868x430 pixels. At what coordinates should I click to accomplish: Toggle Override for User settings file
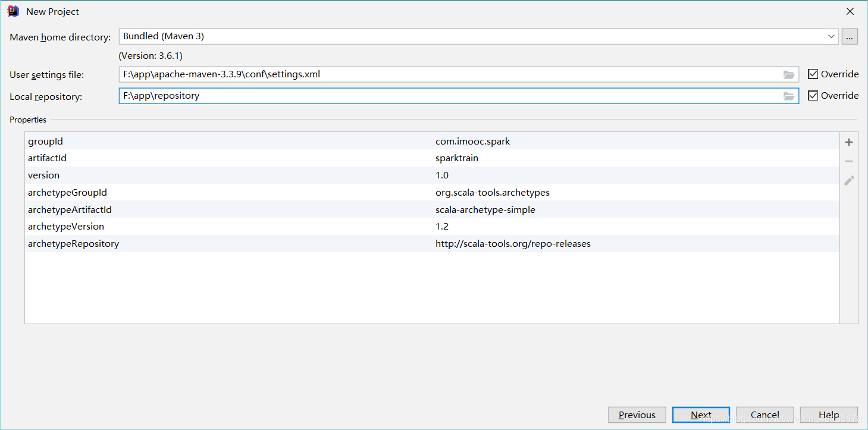[833, 74]
